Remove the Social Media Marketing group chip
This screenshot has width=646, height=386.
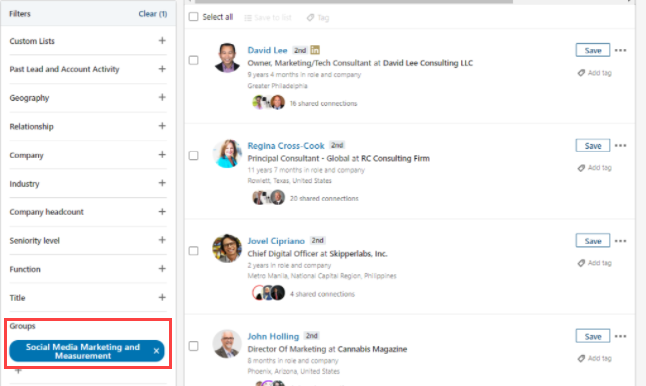click(x=156, y=351)
